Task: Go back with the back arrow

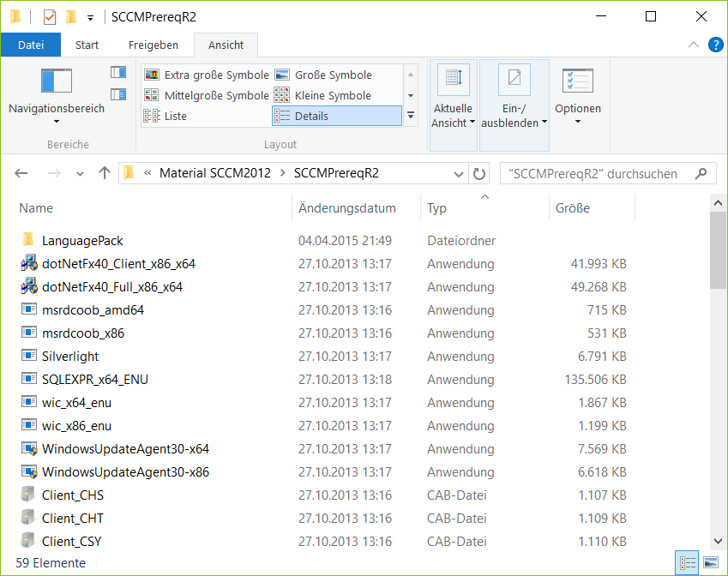Action: [x=21, y=174]
